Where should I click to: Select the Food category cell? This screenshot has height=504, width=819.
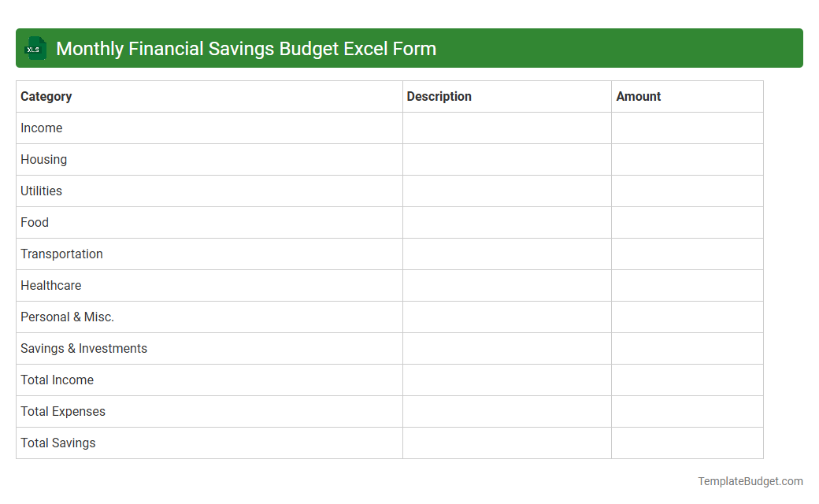pos(35,222)
